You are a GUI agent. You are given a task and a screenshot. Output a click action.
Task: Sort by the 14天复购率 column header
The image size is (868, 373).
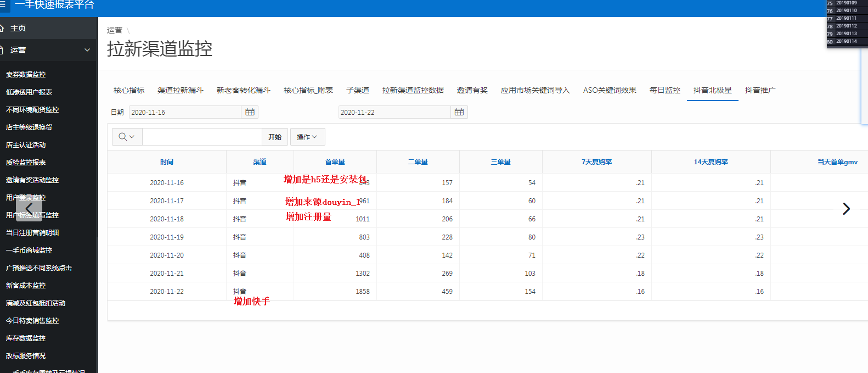pos(711,162)
